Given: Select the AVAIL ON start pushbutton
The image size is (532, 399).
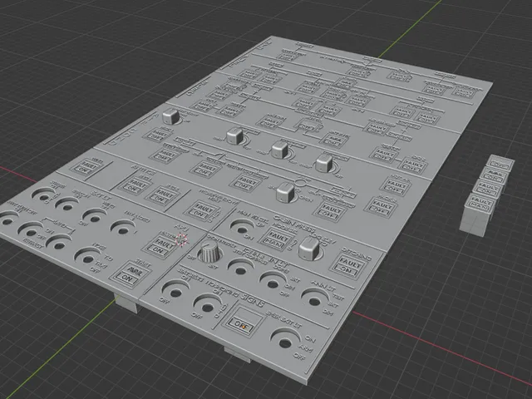Looking at the screenshot, I should click(x=129, y=275).
